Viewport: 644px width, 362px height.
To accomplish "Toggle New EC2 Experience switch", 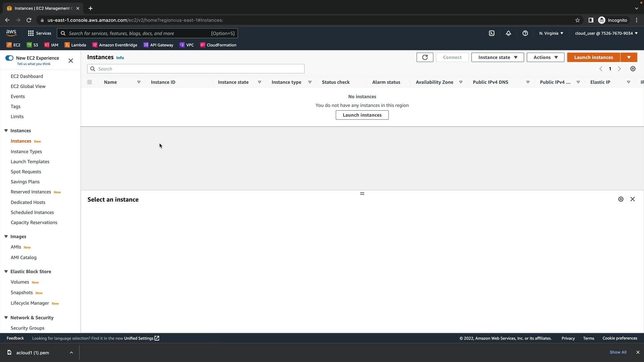I will click(9, 58).
